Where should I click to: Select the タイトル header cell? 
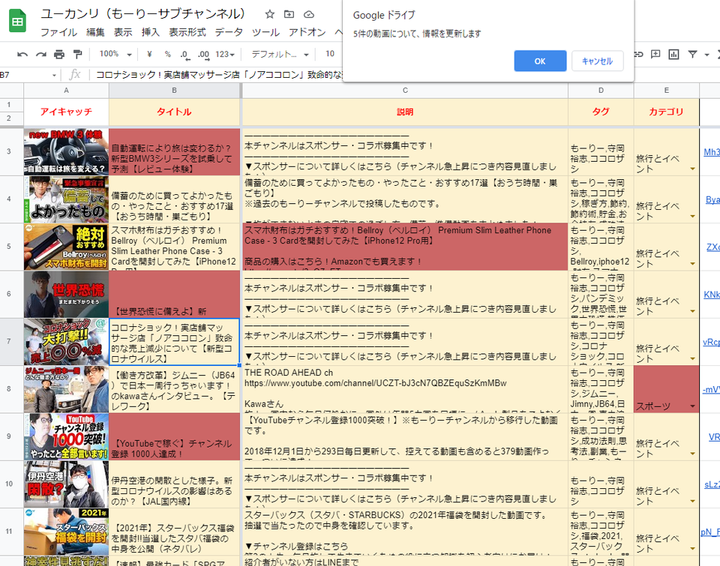click(x=174, y=112)
